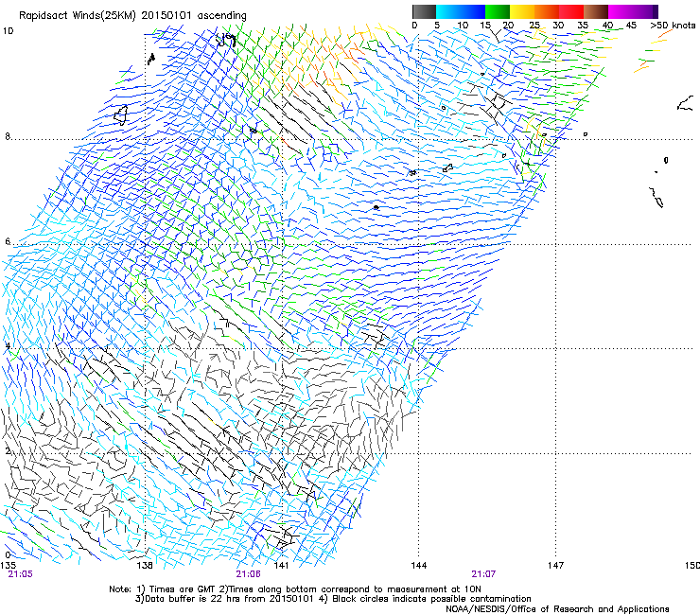The image size is (700, 615).
Task: Click the 2 degree latitude label
Action: tap(8, 450)
